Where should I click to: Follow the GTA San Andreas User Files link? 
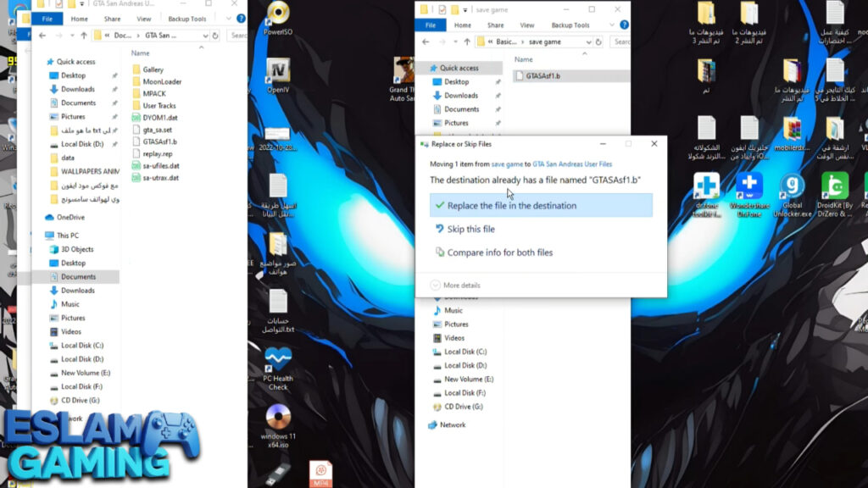pyautogui.click(x=572, y=164)
